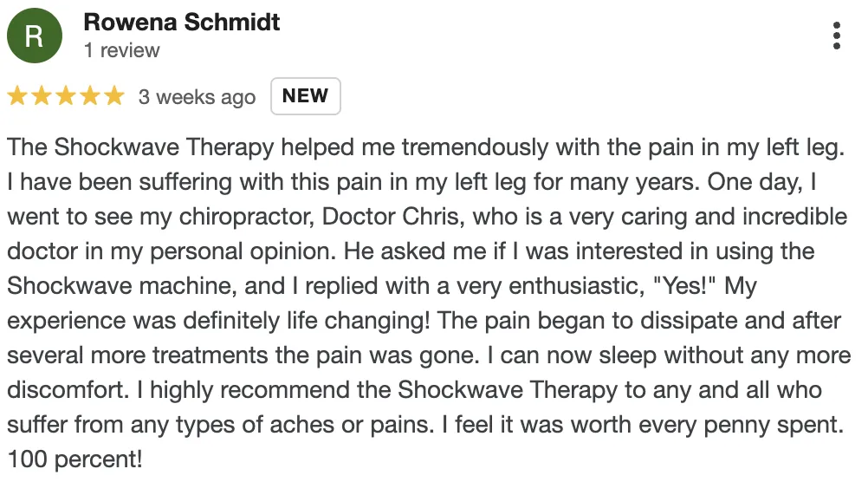This screenshot has width=868, height=482.
Task: Open the three-dot review options menu
Action: [837, 36]
